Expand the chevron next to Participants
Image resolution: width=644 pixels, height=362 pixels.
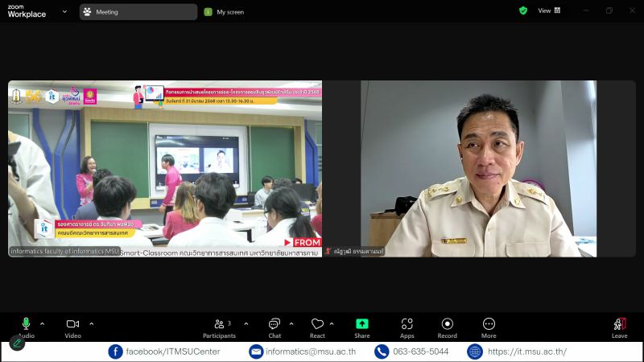246,323
